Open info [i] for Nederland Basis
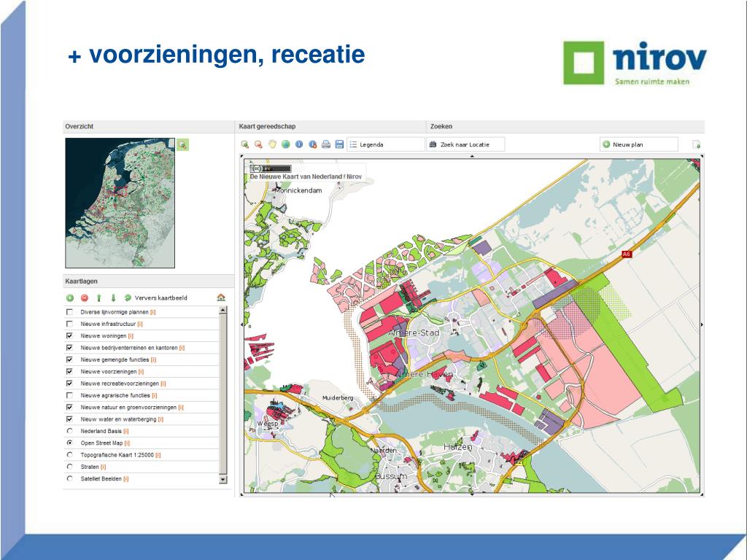This screenshot has height=560, width=747. (x=126, y=432)
